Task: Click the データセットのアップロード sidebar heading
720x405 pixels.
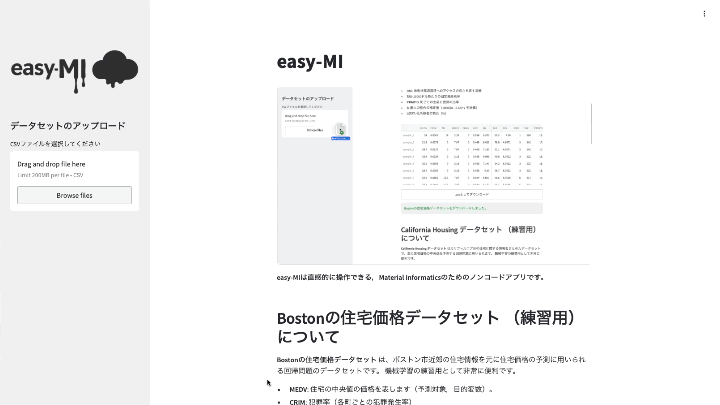Action: (x=67, y=126)
